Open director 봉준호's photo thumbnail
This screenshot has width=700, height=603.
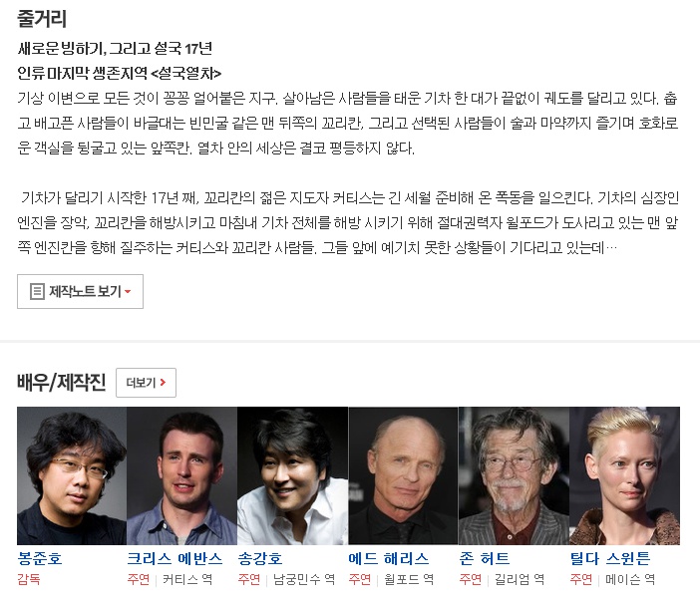[x=72, y=475]
